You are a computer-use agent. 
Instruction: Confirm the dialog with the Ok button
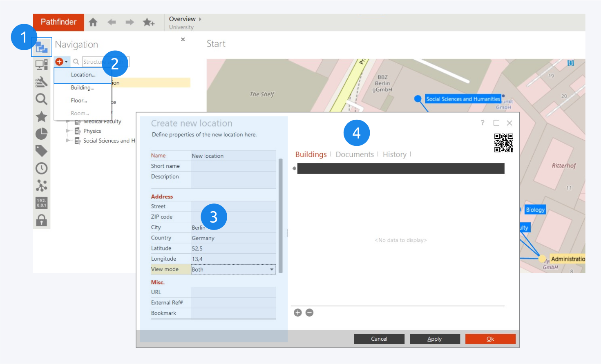(x=490, y=339)
